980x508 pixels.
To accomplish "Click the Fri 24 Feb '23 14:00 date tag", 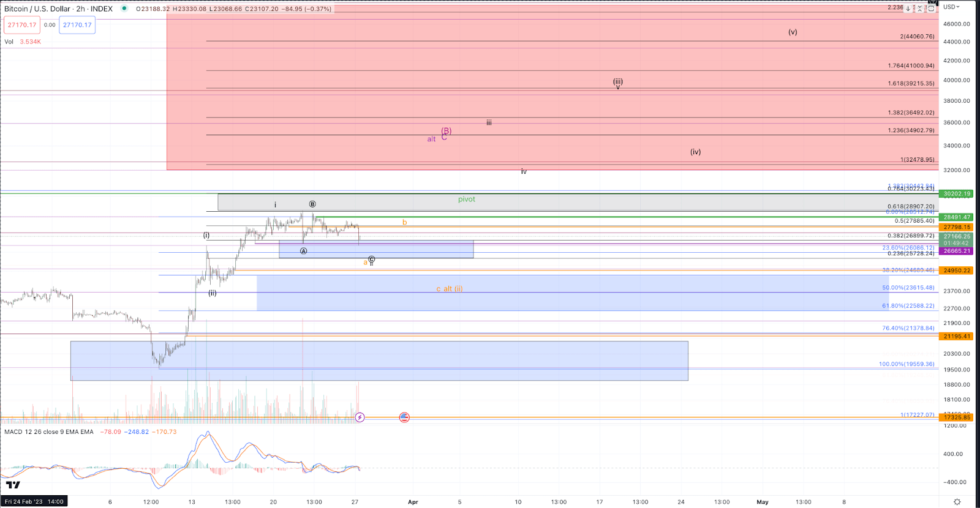I will (34, 502).
